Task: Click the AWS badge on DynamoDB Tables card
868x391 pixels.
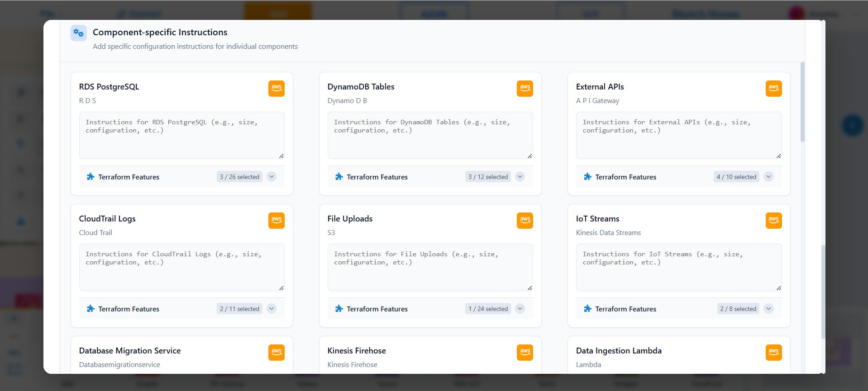Action: tap(525, 88)
